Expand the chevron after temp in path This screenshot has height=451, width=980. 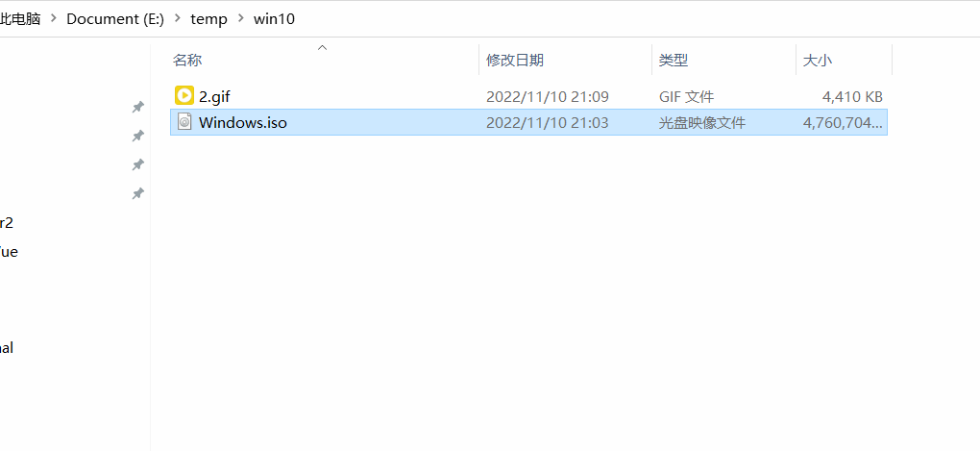point(240,19)
